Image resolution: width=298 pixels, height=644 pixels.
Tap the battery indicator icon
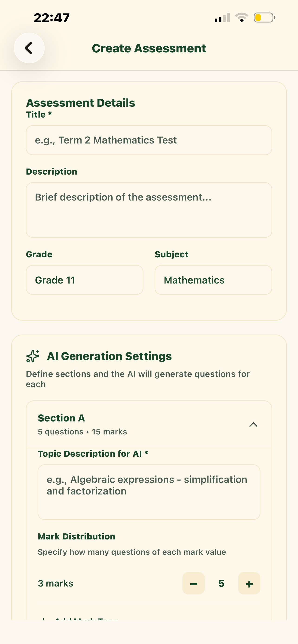coord(264,17)
